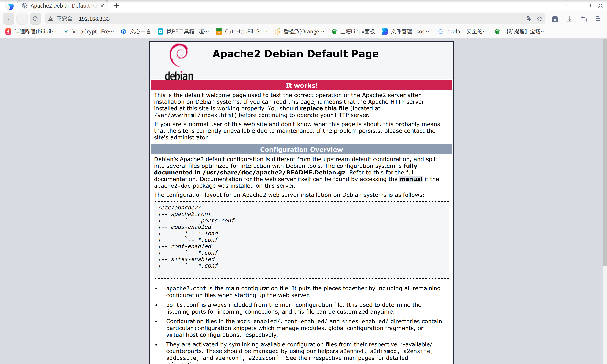Reload the page with refresh icon
This screenshot has height=364, width=607.
coord(35,19)
